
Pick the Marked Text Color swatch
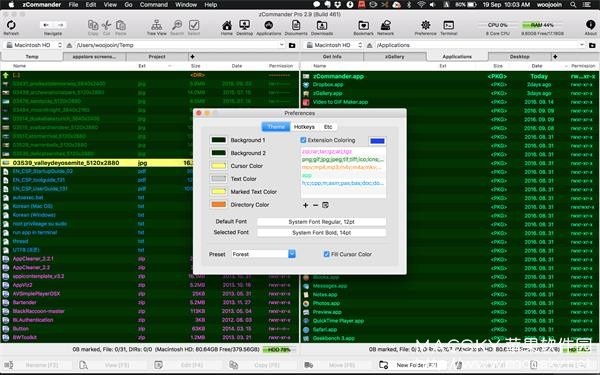click(218, 192)
